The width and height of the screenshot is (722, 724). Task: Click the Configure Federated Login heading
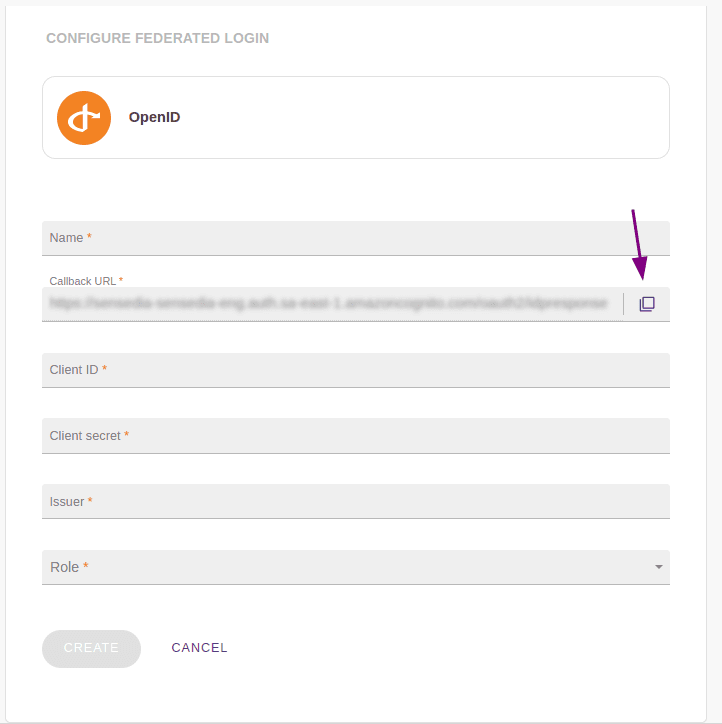pyautogui.click(x=157, y=39)
